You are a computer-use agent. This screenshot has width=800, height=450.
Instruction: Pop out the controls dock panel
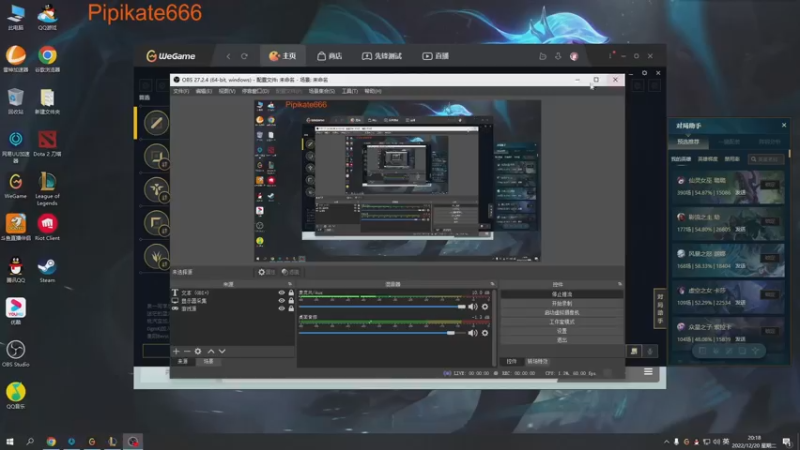(619, 284)
